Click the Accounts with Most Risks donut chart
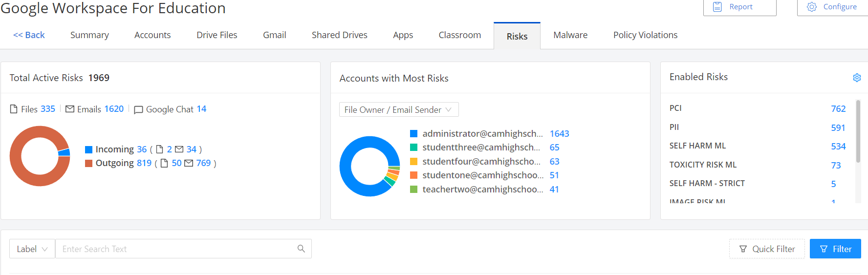Image resolution: width=868 pixels, height=275 pixels. (x=370, y=166)
